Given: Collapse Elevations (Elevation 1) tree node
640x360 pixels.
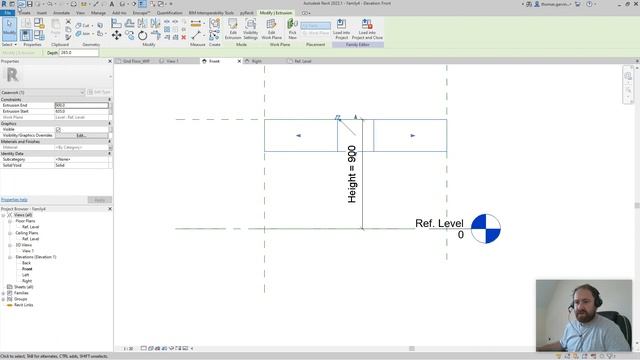Looking at the screenshot, I should pyautogui.click(x=10, y=257).
